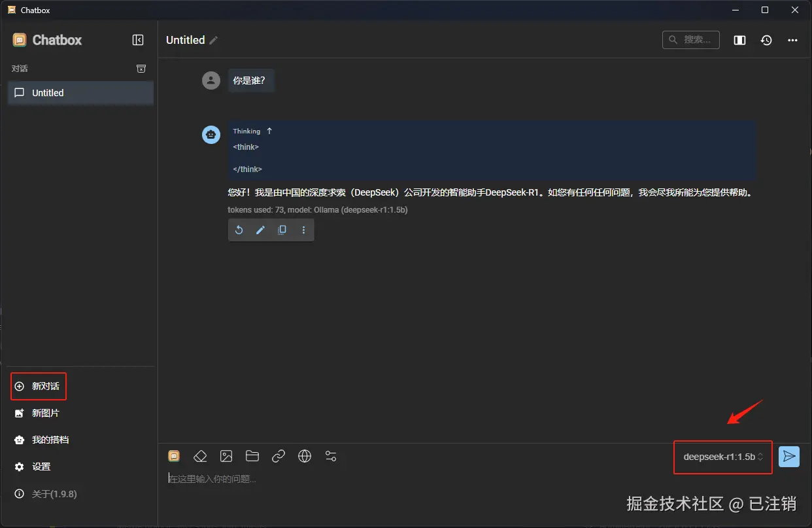Screen dimensions: 812x528
Task: Click the assistant reply starting with 您好!
Action: tap(490, 193)
